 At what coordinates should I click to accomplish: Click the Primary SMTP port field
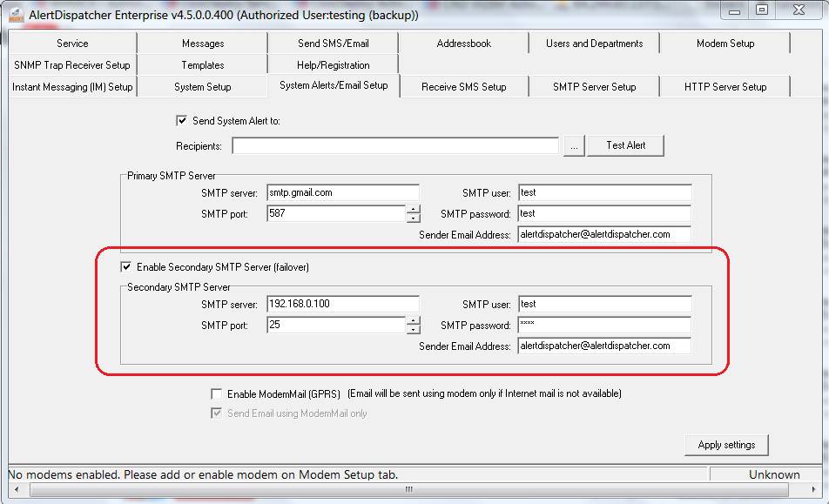[x=336, y=213]
